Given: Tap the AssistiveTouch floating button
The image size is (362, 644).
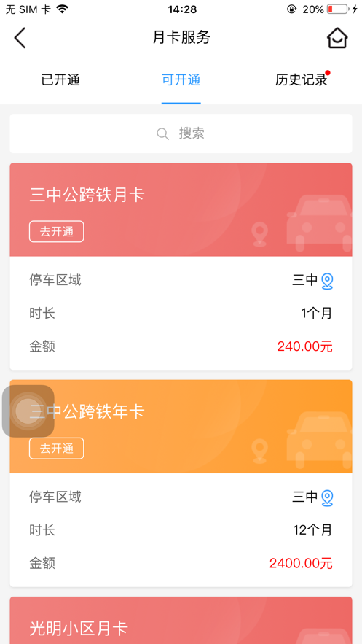Looking at the screenshot, I should pos(28,411).
